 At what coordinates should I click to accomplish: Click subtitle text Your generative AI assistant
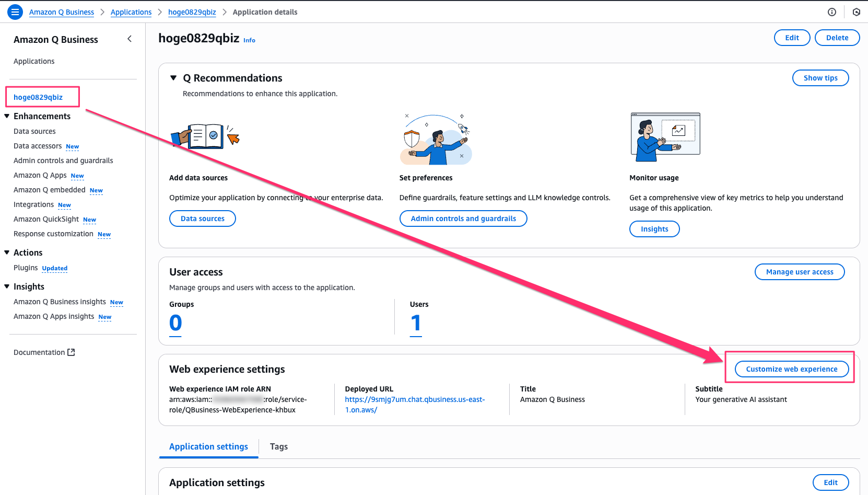click(x=741, y=399)
